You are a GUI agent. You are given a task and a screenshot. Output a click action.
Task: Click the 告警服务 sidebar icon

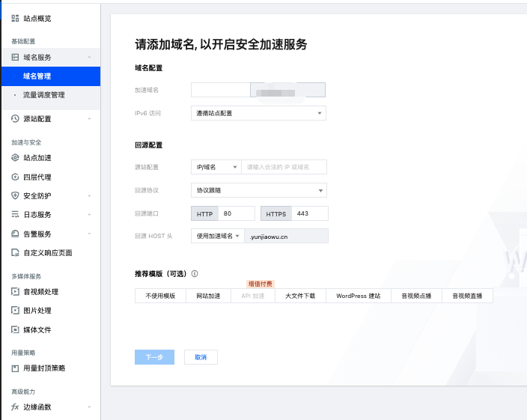(x=15, y=234)
